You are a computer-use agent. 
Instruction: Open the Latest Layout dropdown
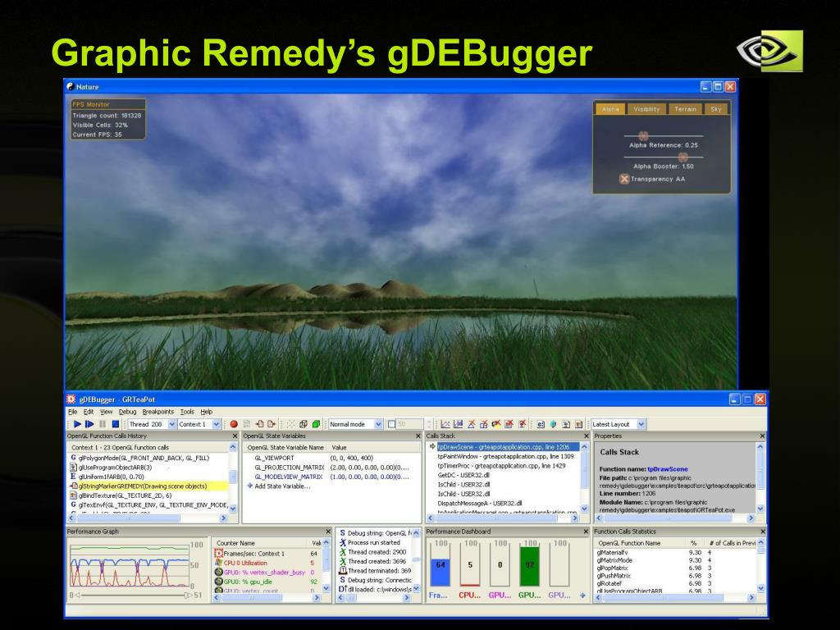(641, 424)
